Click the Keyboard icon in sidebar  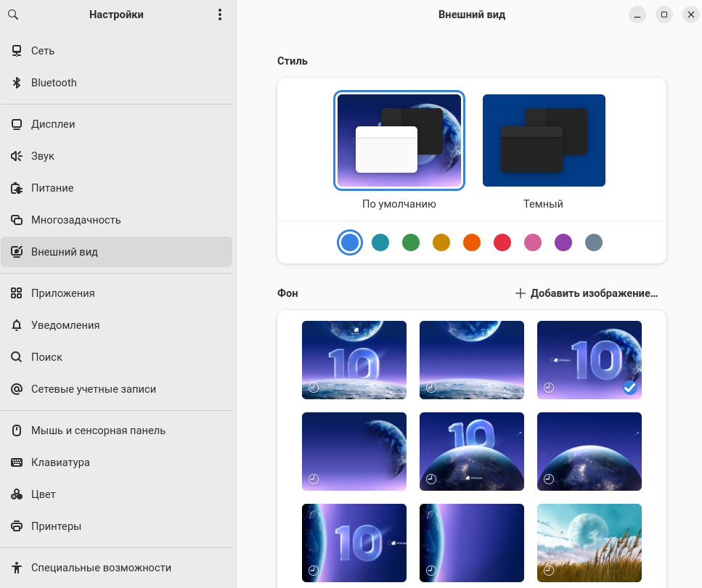(x=17, y=462)
